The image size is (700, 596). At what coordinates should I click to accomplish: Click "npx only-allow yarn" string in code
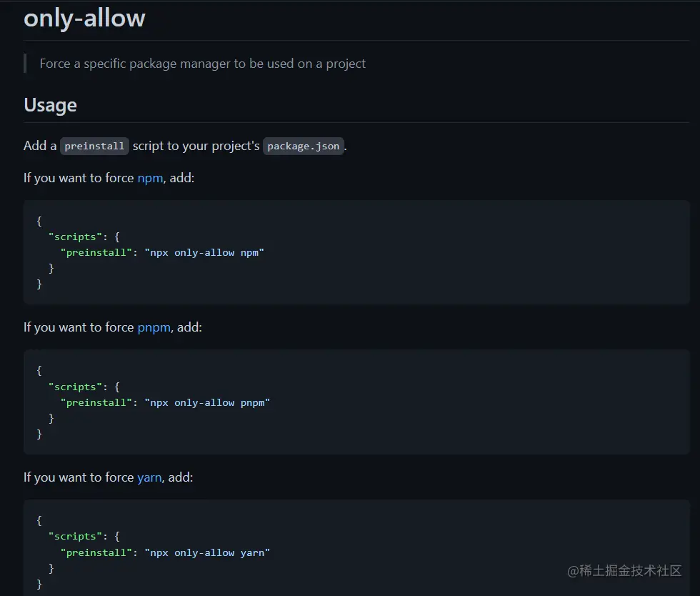(207, 552)
